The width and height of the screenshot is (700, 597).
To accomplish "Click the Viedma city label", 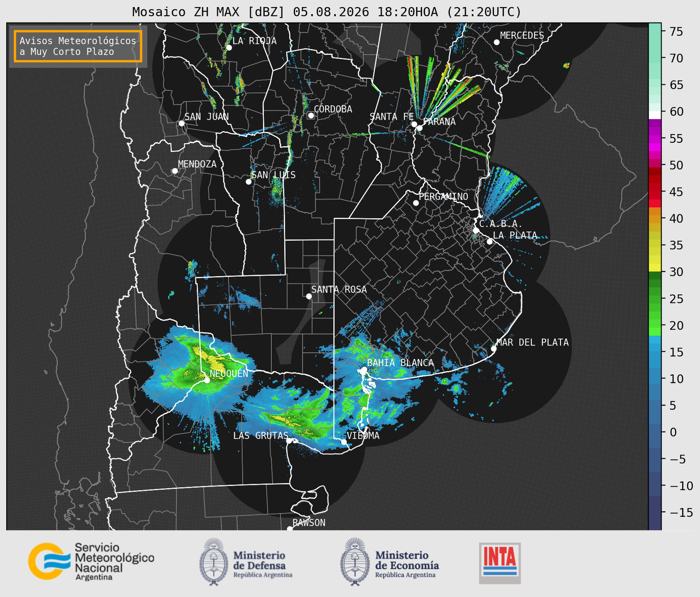I will [x=363, y=436].
